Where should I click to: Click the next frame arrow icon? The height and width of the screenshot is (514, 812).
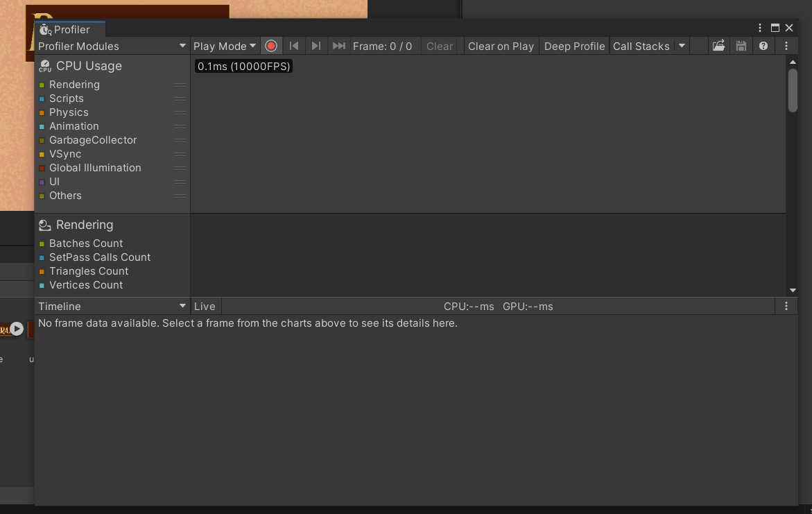316,45
